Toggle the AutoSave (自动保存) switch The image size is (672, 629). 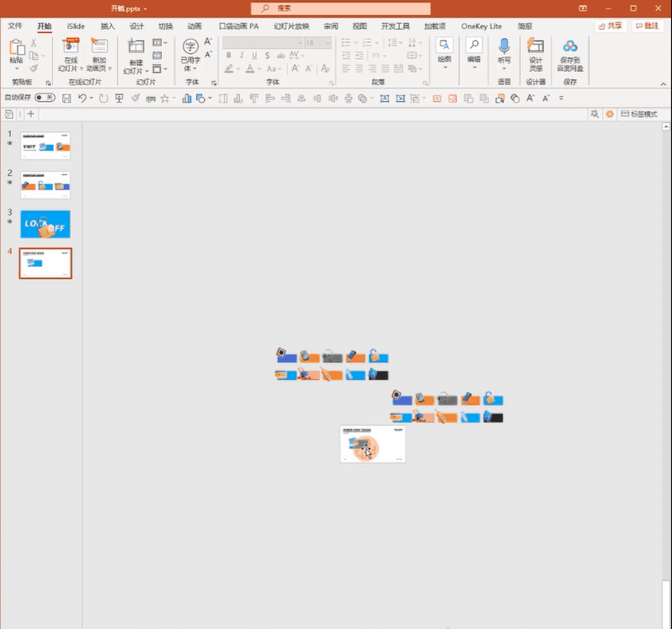(44, 99)
